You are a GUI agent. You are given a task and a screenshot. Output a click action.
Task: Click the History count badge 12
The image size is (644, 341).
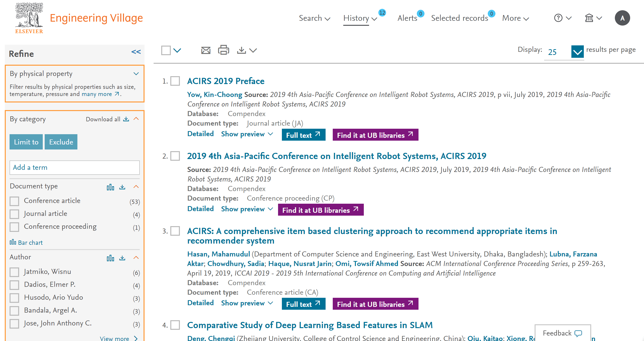click(x=382, y=12)
